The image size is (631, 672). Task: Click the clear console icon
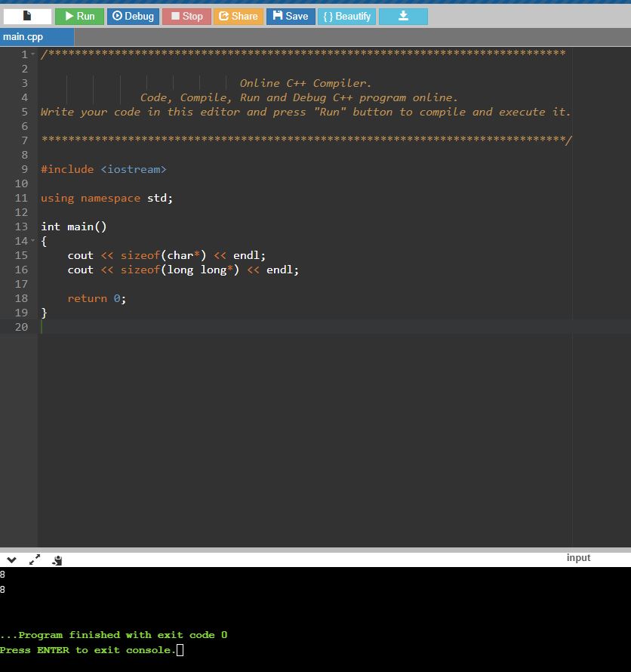(x=57, y=560)
